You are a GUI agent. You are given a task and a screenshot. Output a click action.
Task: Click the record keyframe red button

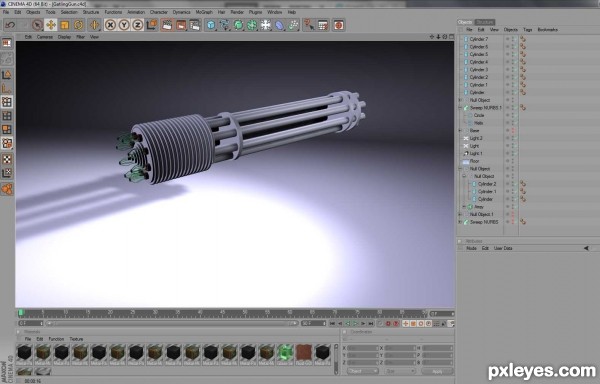(388, 324)
